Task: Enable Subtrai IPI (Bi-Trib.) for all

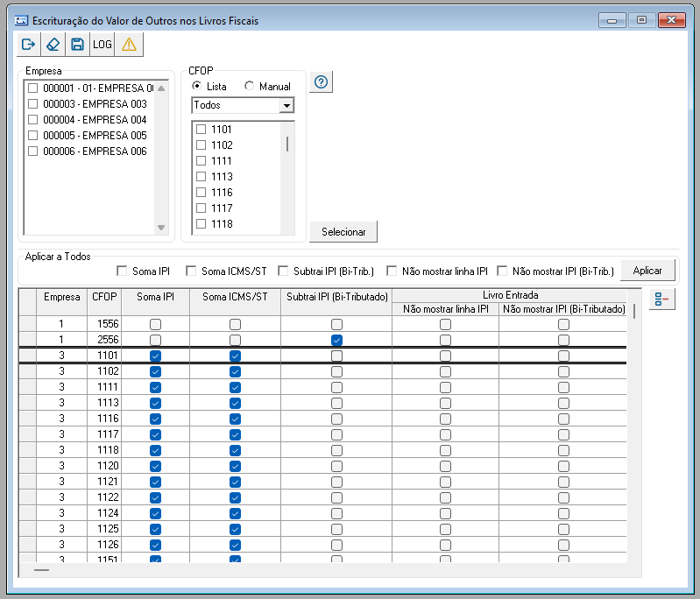Action: pos(283,271)
